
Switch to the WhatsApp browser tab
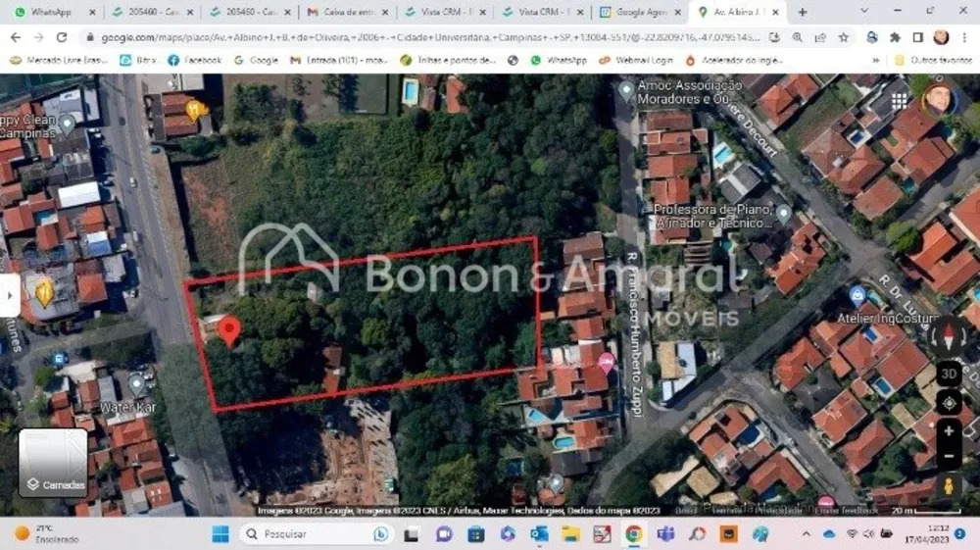(54, 12)
